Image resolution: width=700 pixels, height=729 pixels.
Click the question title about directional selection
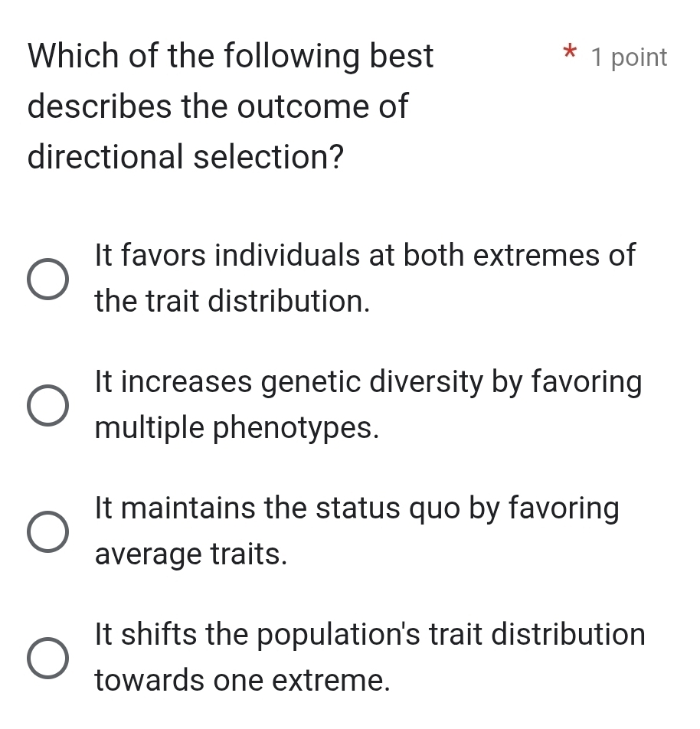[230, 105]
